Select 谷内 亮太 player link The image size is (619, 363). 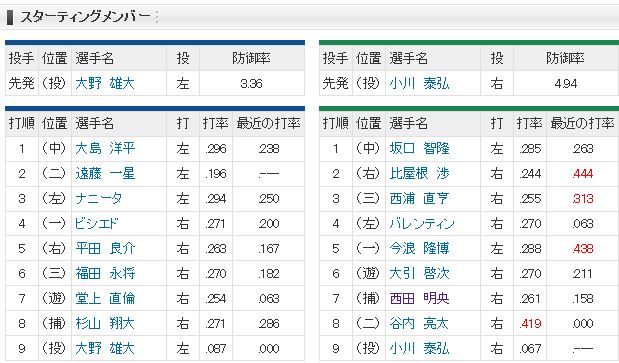pos(419,323)
